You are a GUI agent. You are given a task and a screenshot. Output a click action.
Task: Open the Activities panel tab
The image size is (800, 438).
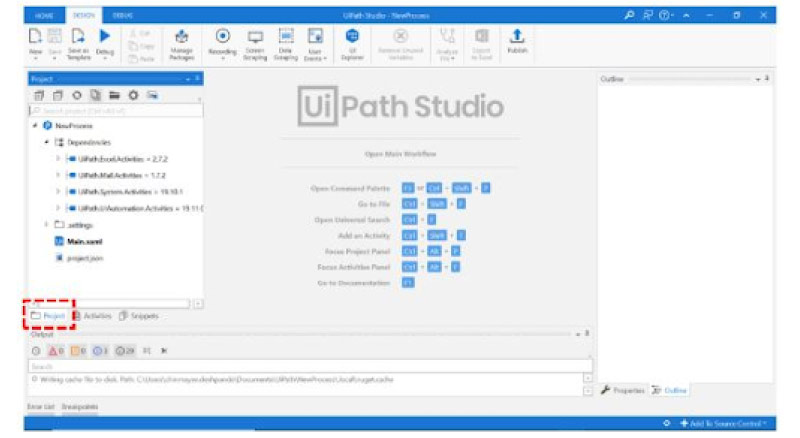[92, 316]
